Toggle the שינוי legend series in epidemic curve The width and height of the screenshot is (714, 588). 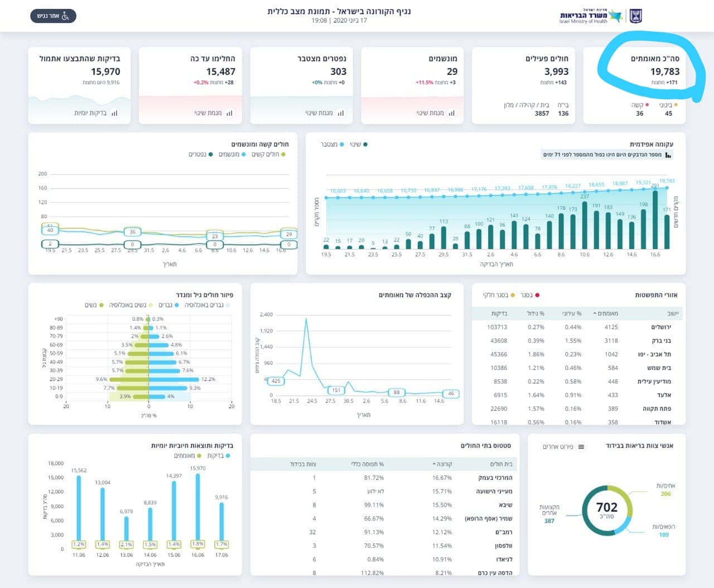[359, 144]
